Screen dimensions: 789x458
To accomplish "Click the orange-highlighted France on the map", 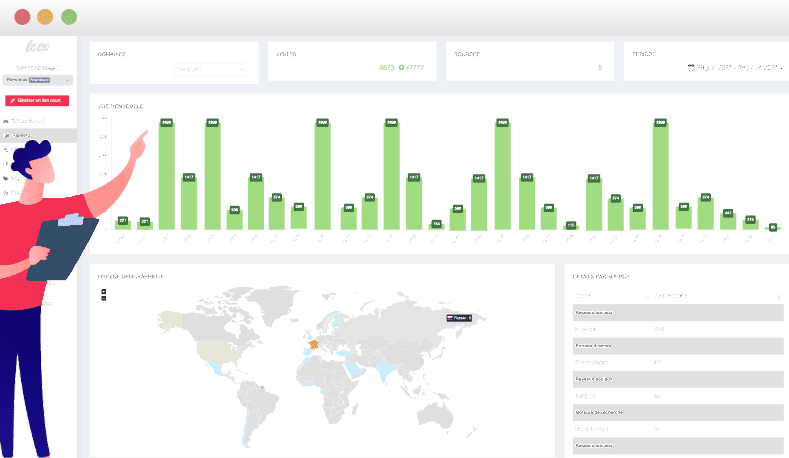I will (313, 344).
